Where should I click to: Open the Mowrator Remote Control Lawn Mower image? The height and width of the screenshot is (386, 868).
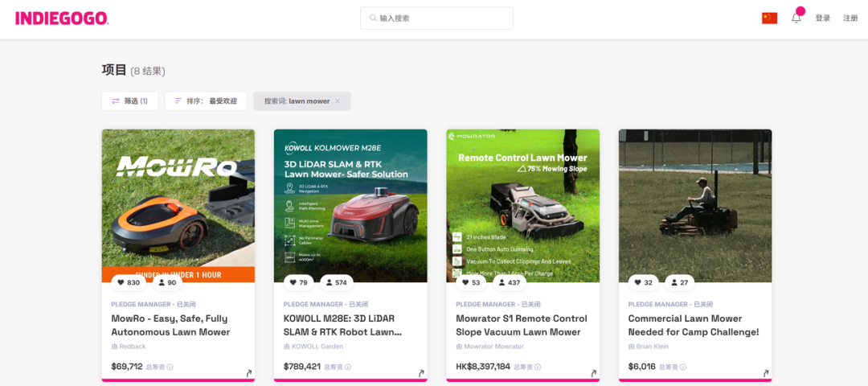[x=523, y=205]
